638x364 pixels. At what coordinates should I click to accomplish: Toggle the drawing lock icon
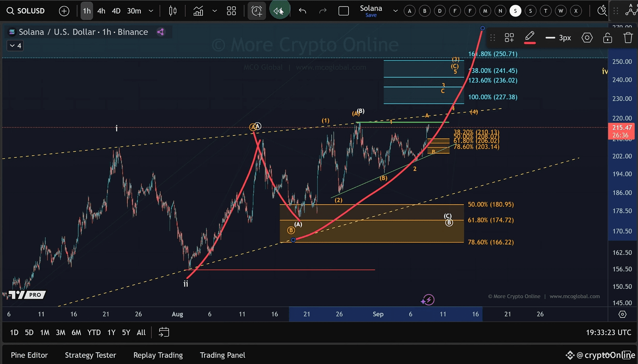click(608, 38)
